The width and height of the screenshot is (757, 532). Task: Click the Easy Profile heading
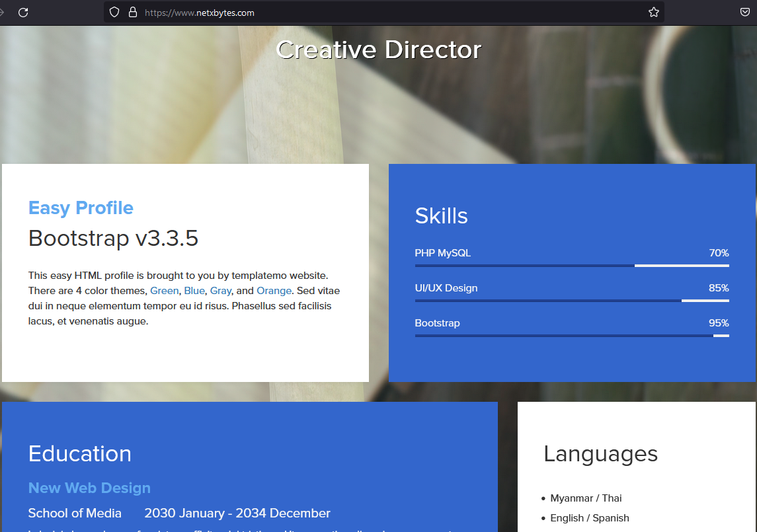pyautogui.click(x=81, y=208)
